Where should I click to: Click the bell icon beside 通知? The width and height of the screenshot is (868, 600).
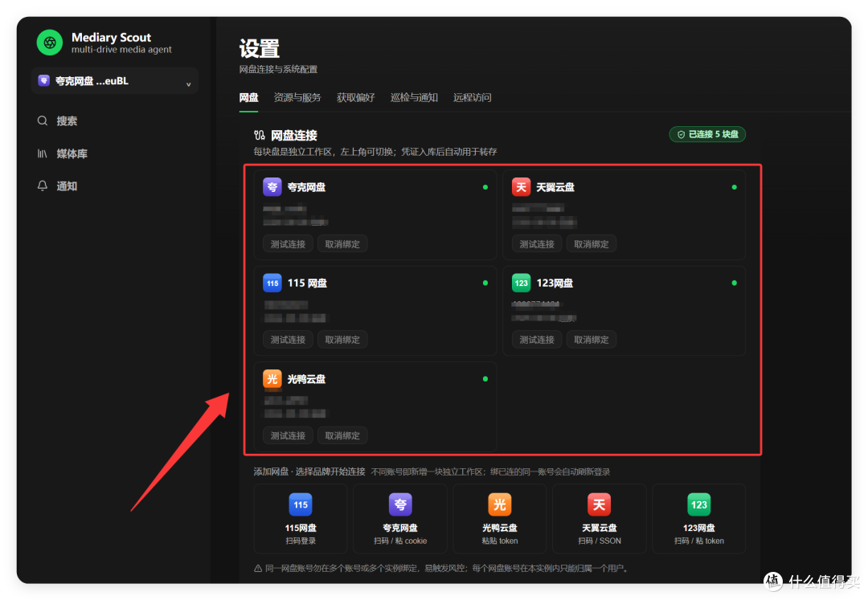click(x=43, y=186)
